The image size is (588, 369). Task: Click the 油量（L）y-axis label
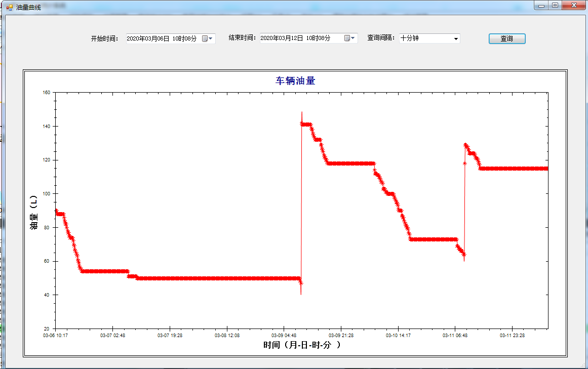click(34, 213)
